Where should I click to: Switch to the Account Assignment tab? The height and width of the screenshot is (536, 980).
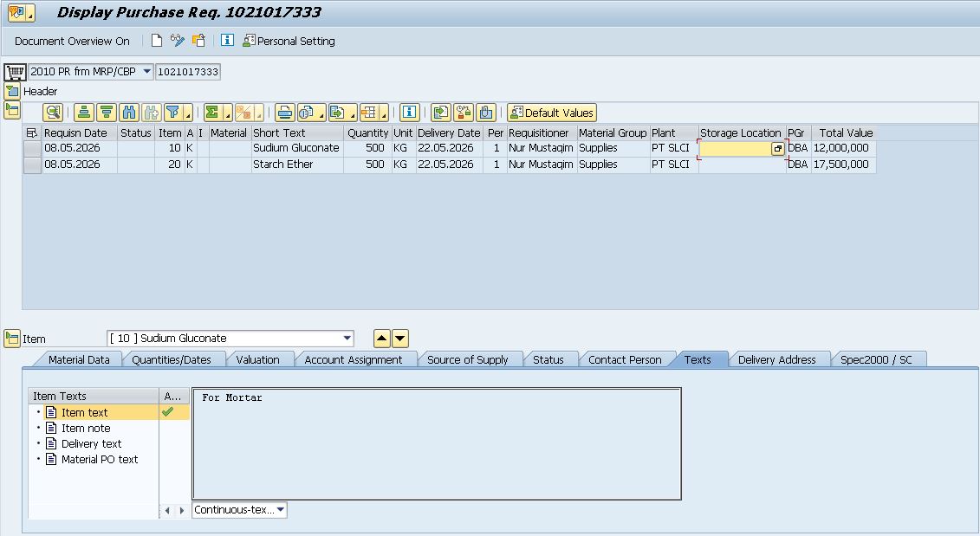pyautogui.click(x=354, y=360)
